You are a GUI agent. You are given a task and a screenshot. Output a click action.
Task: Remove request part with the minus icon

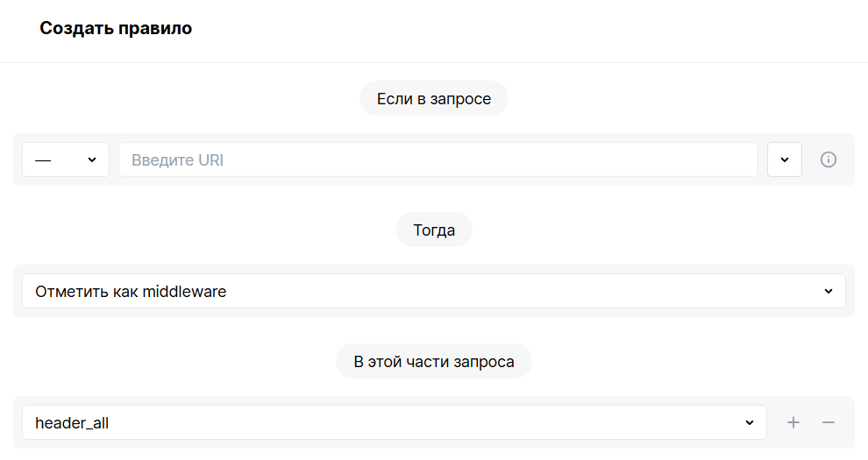(829, 423)
